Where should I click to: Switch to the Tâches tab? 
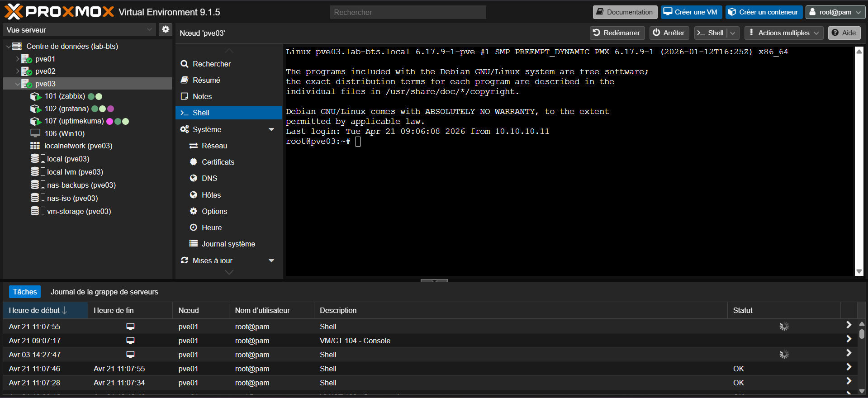click(x=25, y=292)
